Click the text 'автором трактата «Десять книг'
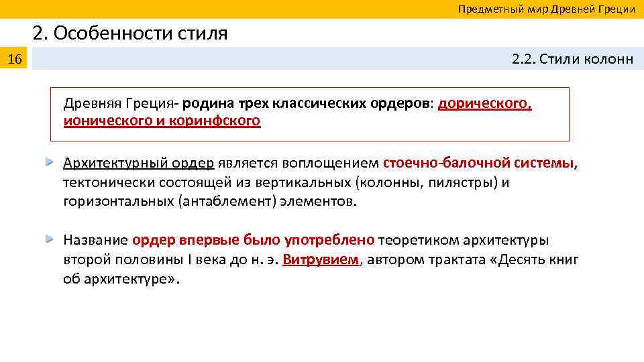644x362 pixels. (473, 260)
